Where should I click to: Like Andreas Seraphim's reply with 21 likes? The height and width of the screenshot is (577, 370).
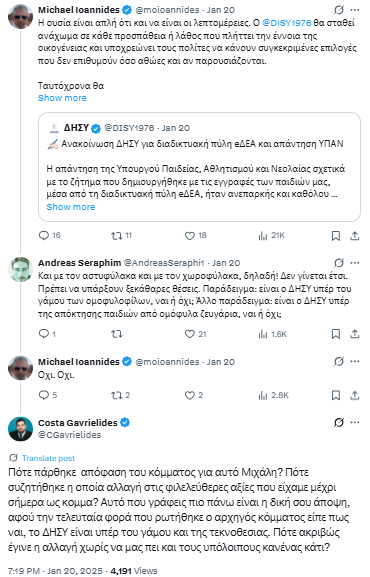tap(195, 334)
